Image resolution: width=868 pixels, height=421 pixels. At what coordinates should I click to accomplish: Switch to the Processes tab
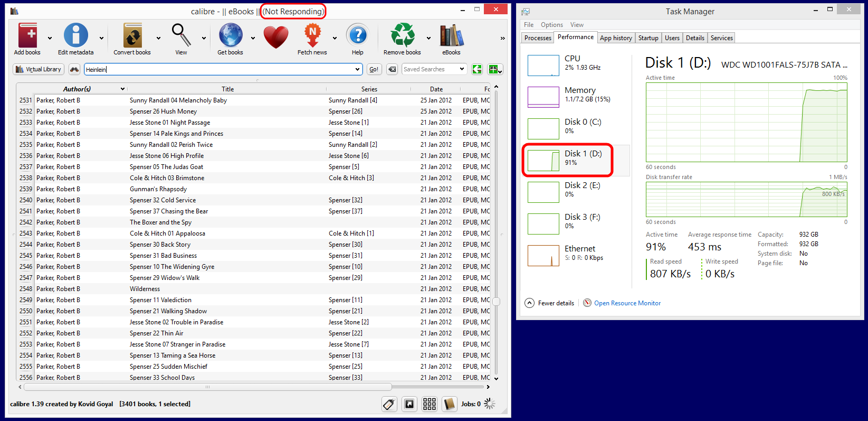pyautogui.click(x=538, y=38)
